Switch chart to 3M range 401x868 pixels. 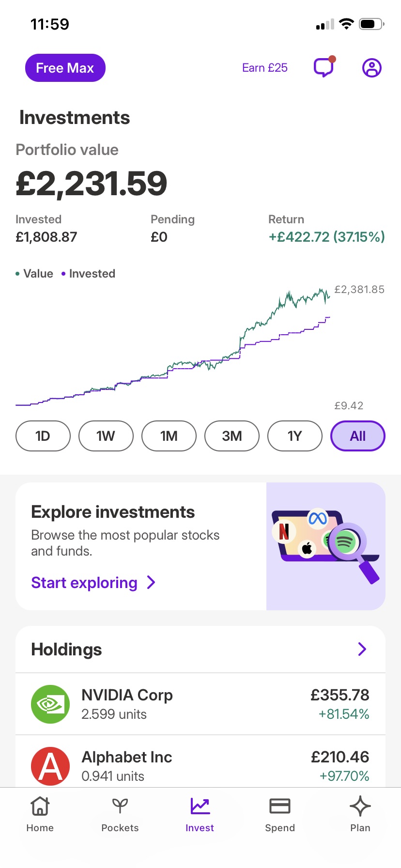[x=232, y=436]
